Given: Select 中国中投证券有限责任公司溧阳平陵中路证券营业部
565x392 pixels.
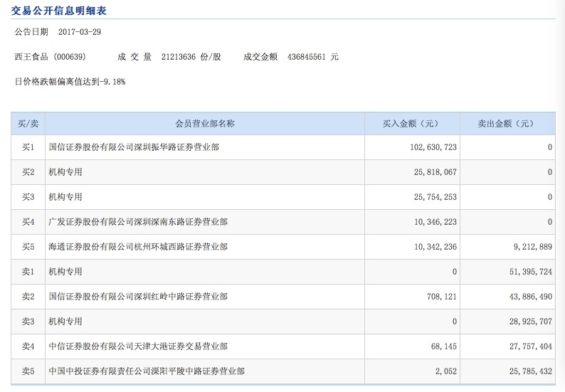Looking at the screenshot, I should [147, 371].
